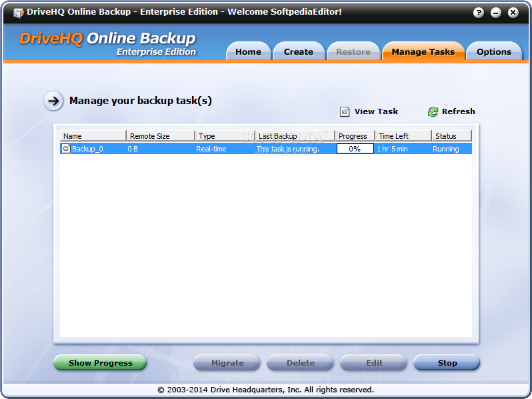Screen dimensions: 532x399
Task: Click the View Task link
Action: click(x=376, y=111)
